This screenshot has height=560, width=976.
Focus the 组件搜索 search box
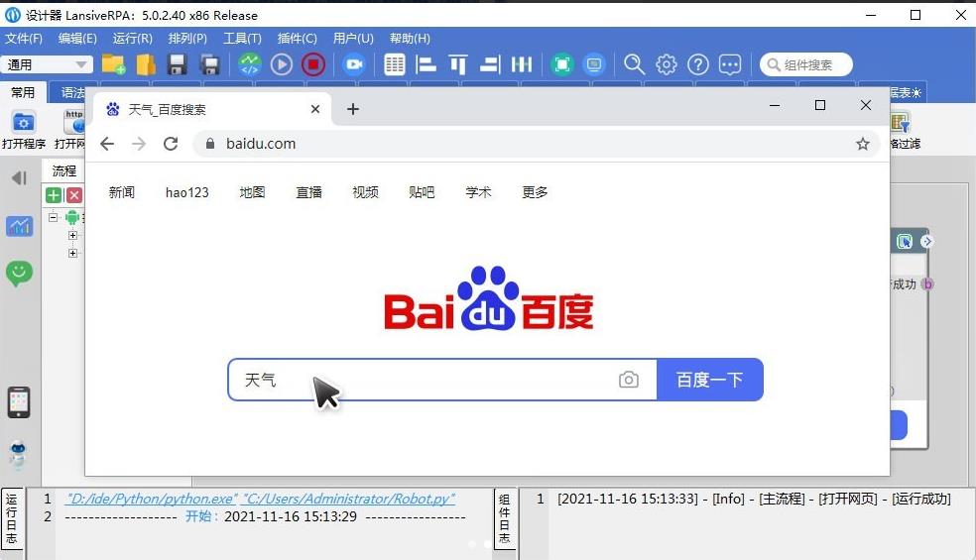coord(806,64)
